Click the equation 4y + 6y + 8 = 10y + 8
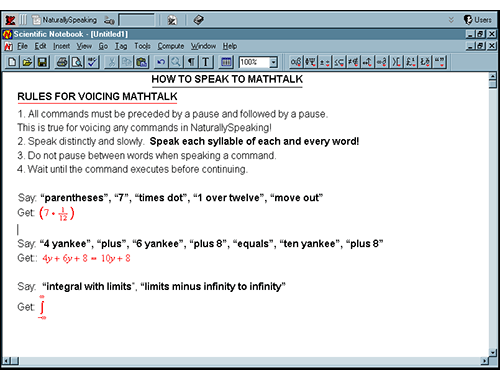Image resolution: width=500 pixels, height=381 pixels. [x=86, y=258]
